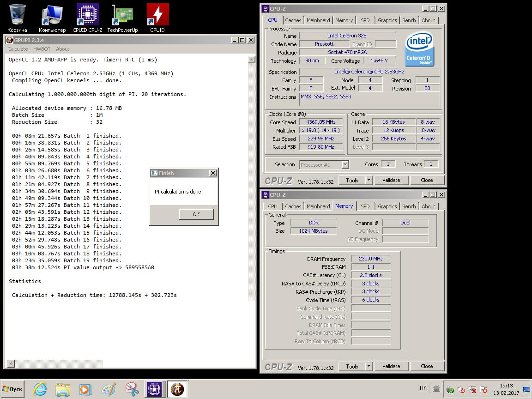Click the green safely-remove hardware tray icon

click(450, 389)
